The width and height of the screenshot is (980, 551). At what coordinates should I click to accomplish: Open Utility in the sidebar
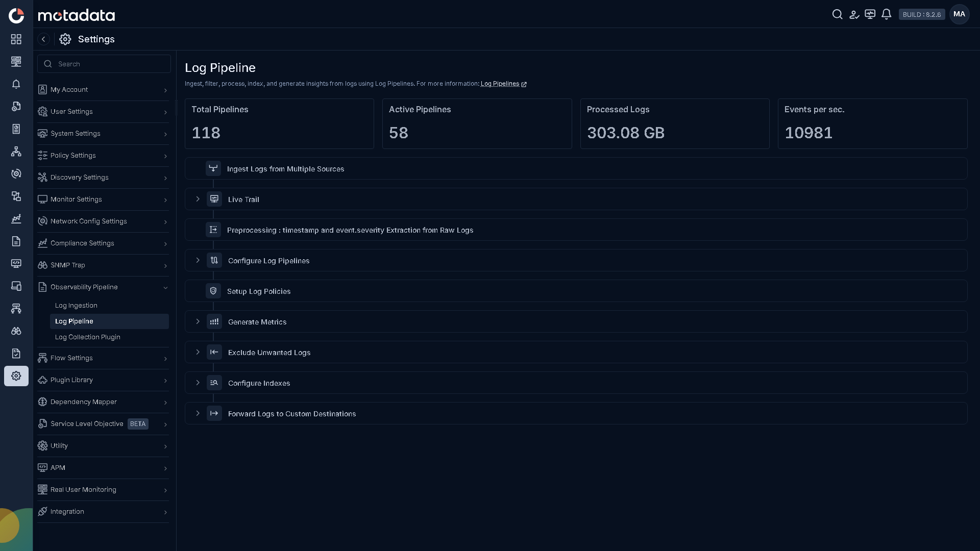pyautogui.click(x=103, y=446)
